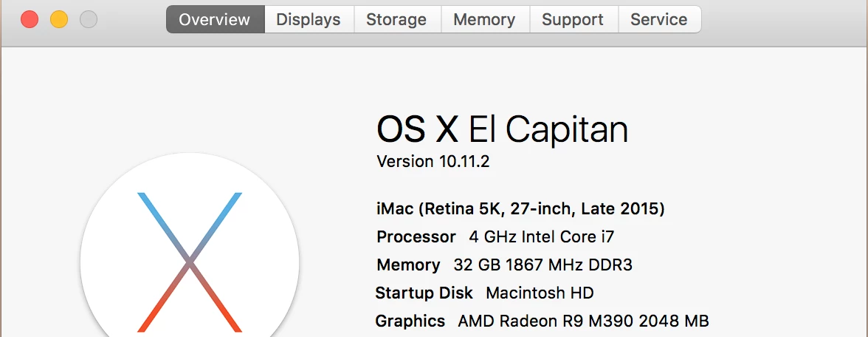The image size is (868, 337).
Task: Open the Support tab
Action: point(573,20)
